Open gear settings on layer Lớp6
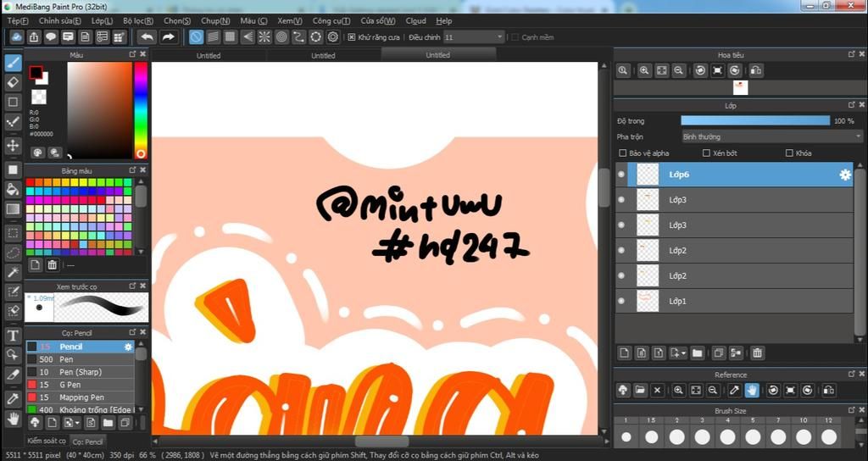 (x=845, y=175)
